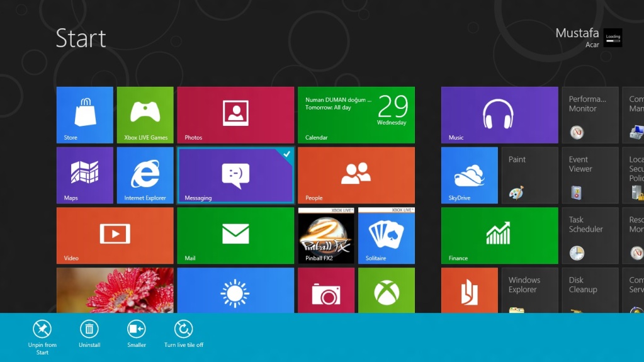The height and width of the screenshot is (362, 644).
Task: Deselect the checked Messaging tile
Action: [x=235, y=175]
